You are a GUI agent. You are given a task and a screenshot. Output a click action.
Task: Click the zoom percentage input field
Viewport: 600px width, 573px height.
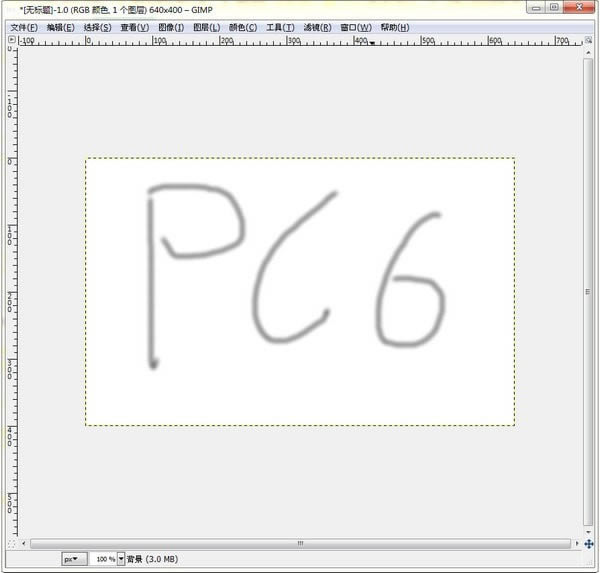pyautogui.click(x=104, y=560)
